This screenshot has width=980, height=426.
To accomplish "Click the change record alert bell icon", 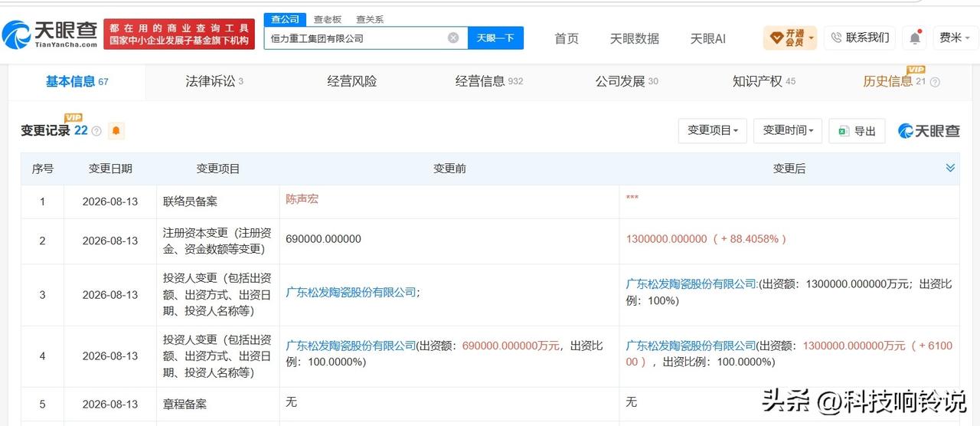I will (116, 131).
